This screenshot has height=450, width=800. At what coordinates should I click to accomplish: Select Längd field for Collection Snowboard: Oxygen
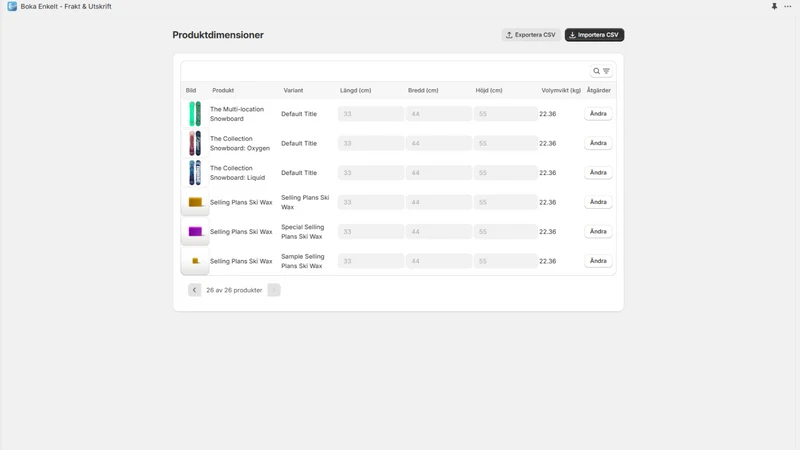tap(370, 143)
